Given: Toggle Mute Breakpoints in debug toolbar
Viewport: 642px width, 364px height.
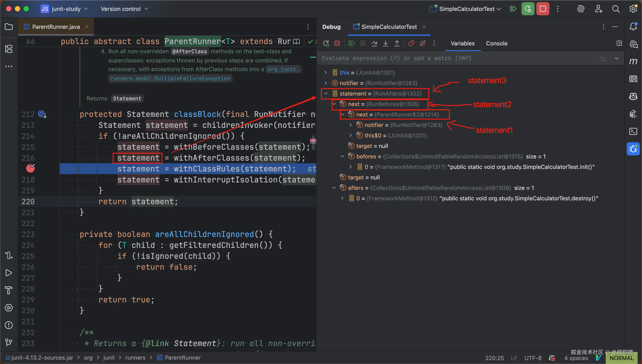Looking at the screenshot, I should pyautogui.click(x=423, y=43).
